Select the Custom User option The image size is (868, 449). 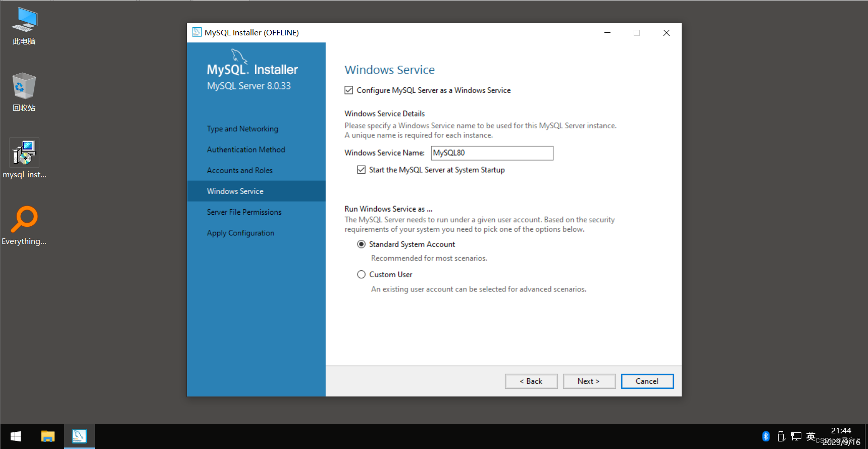(362, 275)
